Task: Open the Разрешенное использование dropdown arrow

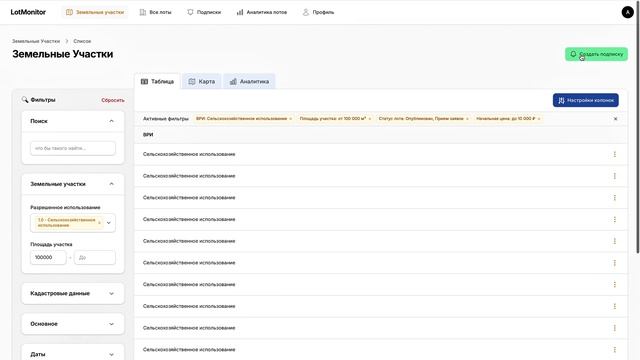Action: pyautogui.click(x=109, y=223)
